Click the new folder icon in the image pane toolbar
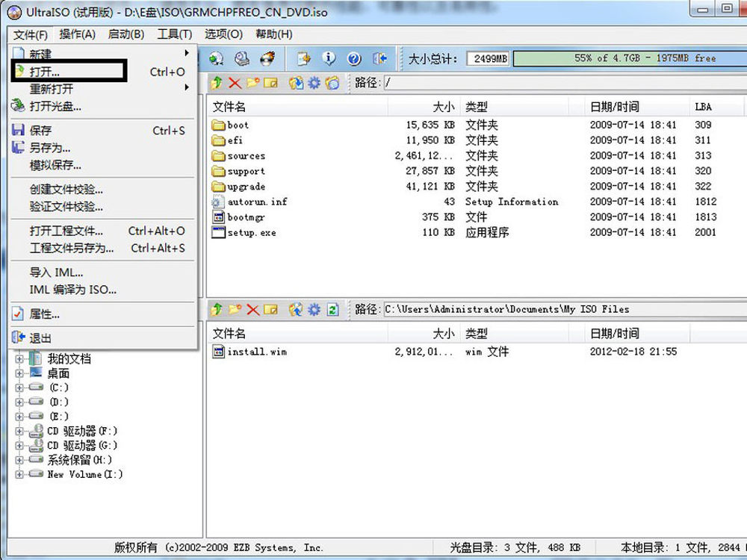This screenshot has height=560, width=747. (x=252, y=83)
